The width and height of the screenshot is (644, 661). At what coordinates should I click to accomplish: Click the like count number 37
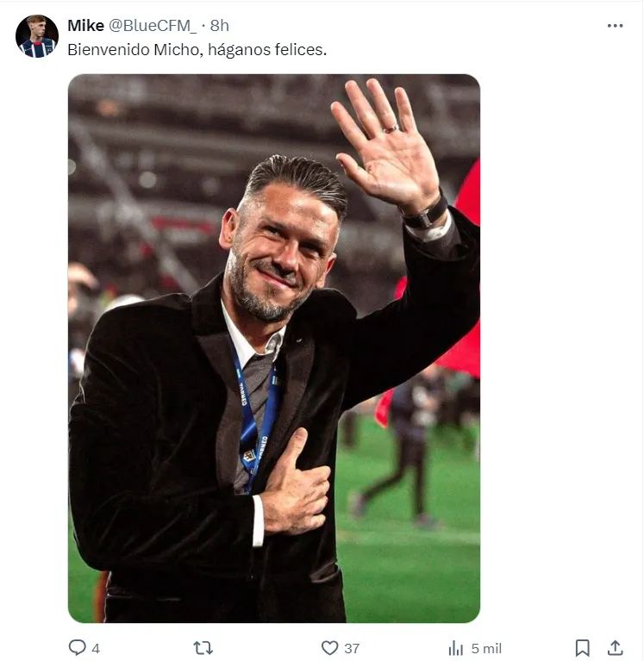(352, 649)
